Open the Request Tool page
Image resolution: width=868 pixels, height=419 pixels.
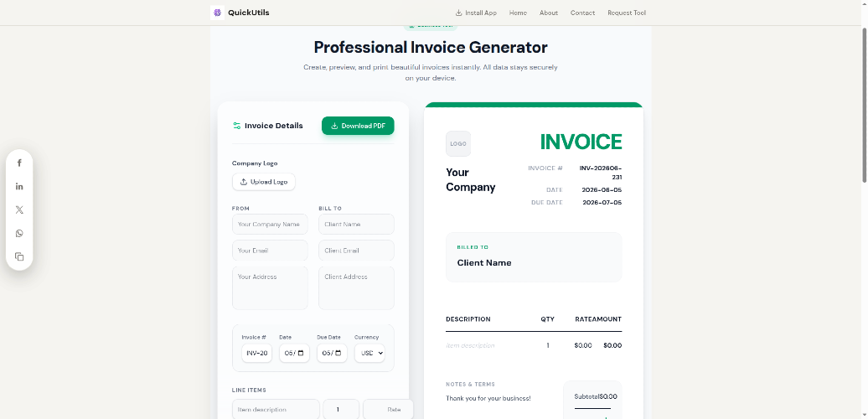click(x=627, y=13)
